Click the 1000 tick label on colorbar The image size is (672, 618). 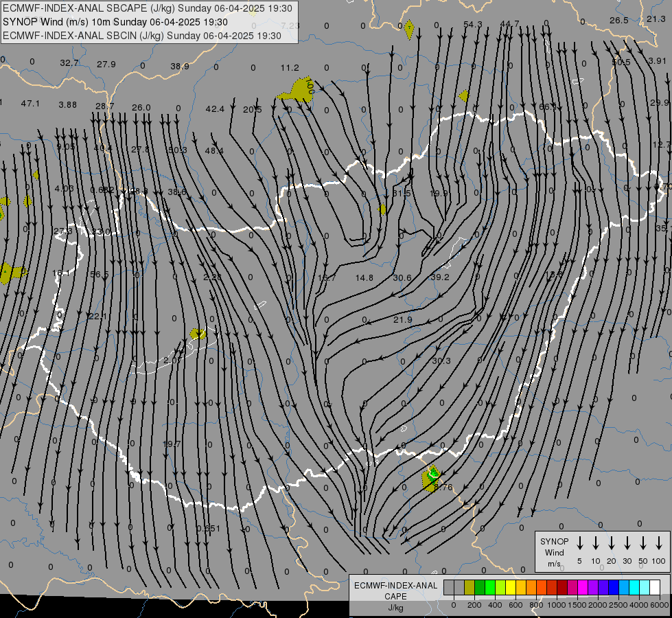tap(556, 605)
